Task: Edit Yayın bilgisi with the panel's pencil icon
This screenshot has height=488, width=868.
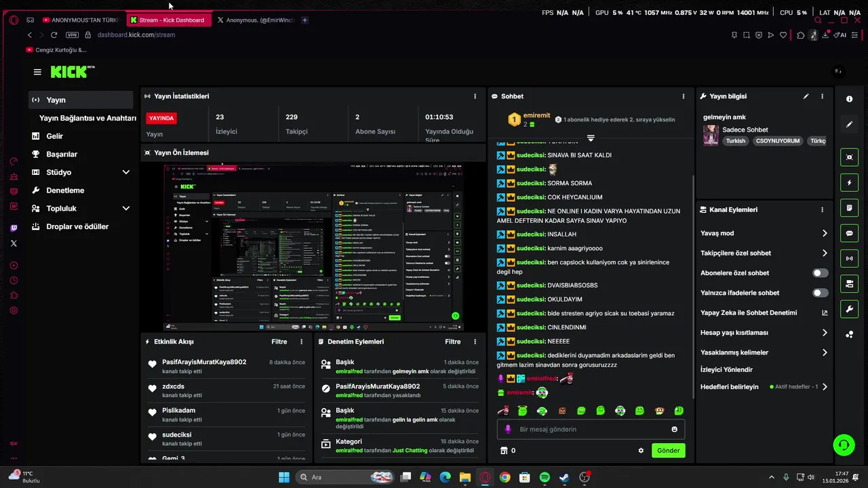Action: coord(806,96)
